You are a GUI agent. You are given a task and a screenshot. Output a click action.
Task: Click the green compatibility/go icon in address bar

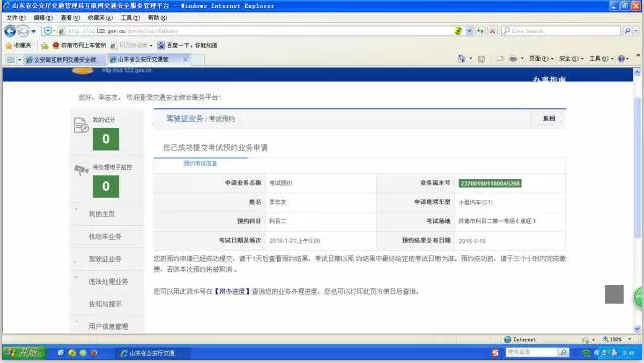pos(458,31)
